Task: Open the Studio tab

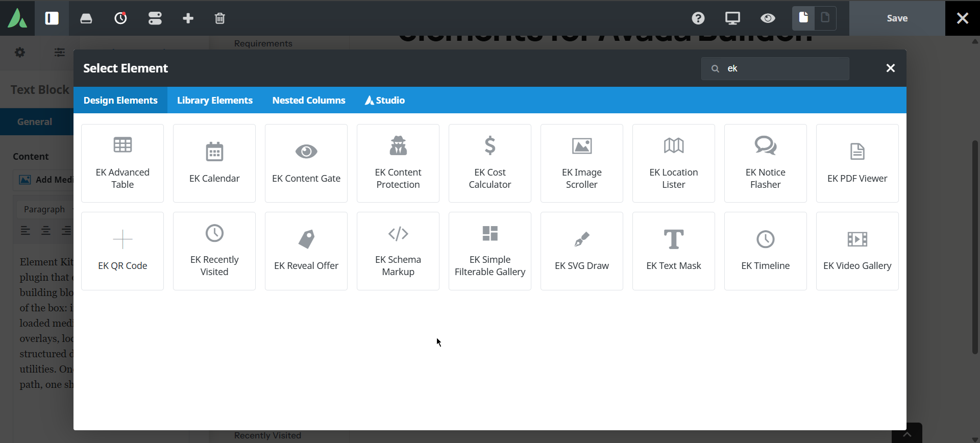Action: tap(385, 100)
